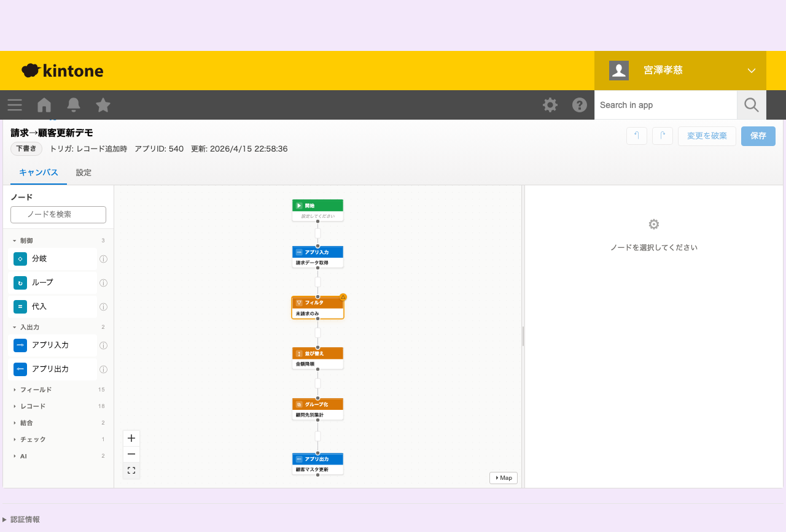Click the ノードを検索 search field
The height and width of the screenshot is (532, 786).
(58, 214)
